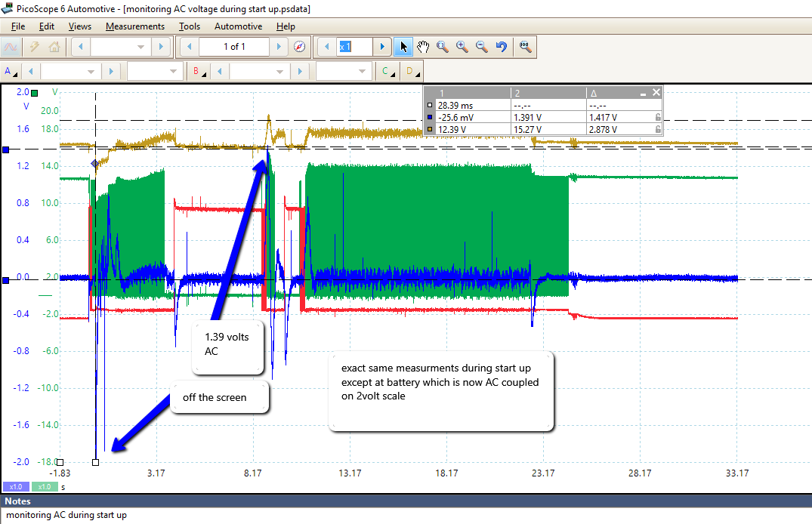The height and width of the screenshot is (524, 812).
Task: Activate the hand pan tool
Action: (423, 47)
